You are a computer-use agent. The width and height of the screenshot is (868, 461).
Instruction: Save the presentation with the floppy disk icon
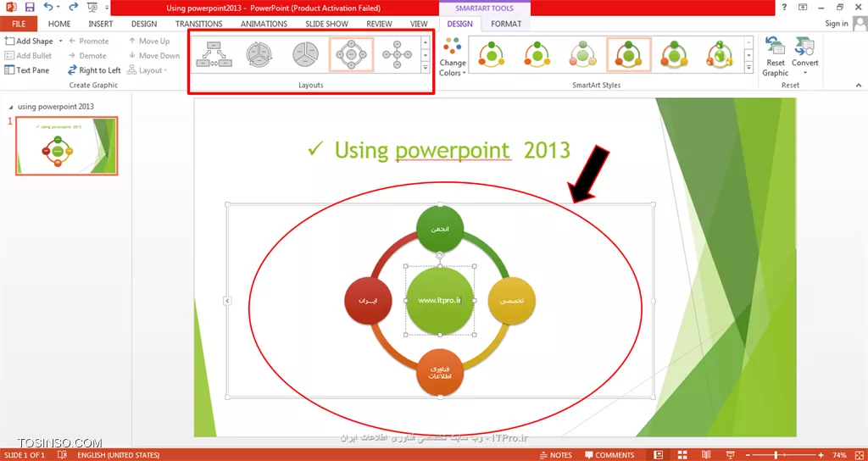click(x=30, y=7)
